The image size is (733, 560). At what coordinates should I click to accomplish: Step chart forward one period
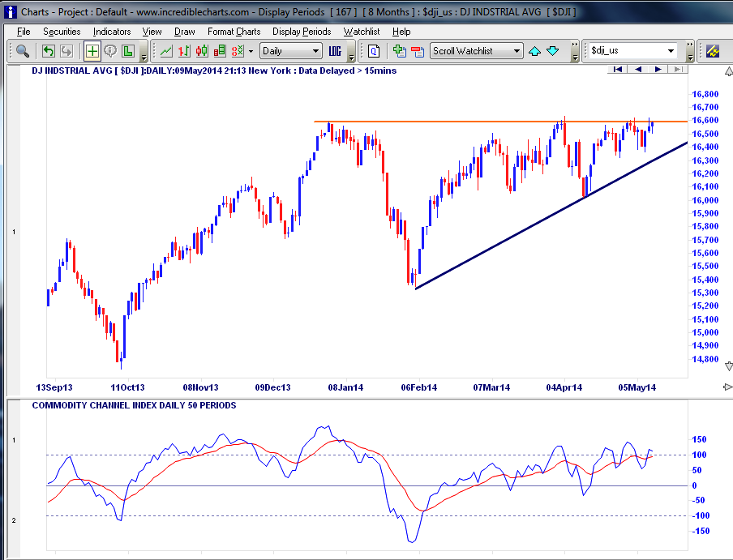[x=658, y=69]
